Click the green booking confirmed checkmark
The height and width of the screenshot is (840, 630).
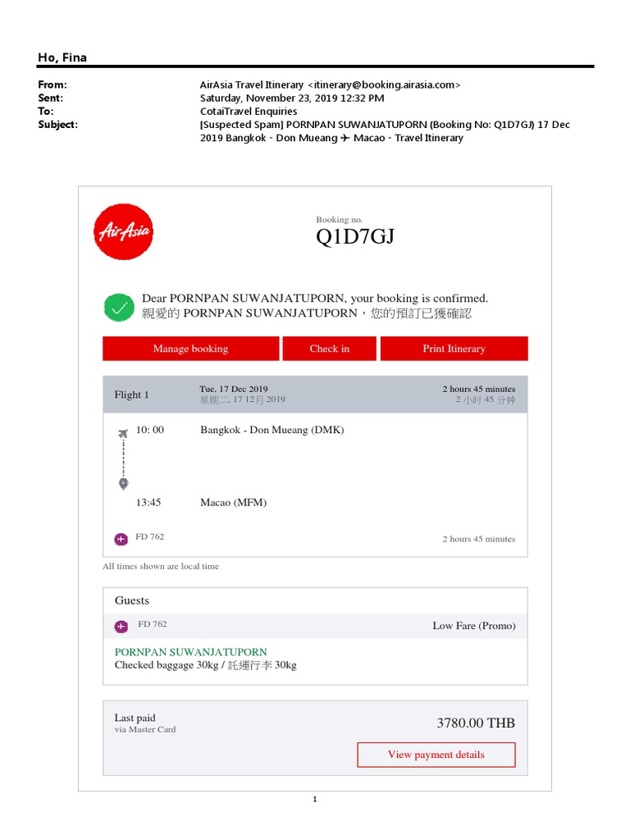(119, 307)
